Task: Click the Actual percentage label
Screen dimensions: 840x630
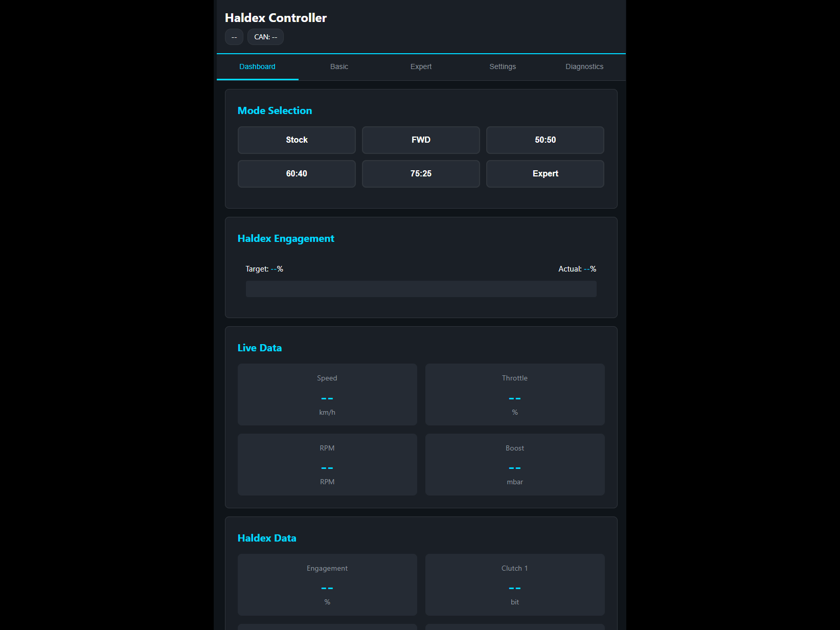Action: pyautogui.click(x=577, y=269)
